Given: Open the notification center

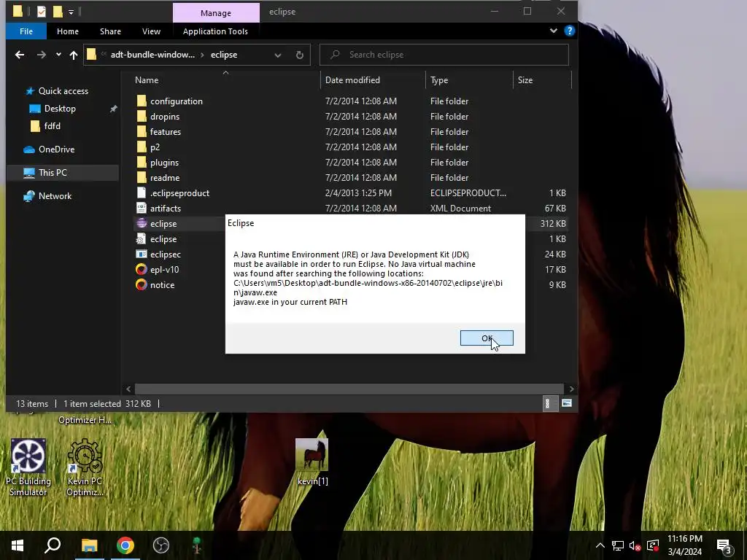Looking at the screenshot, I should (724, 546).
